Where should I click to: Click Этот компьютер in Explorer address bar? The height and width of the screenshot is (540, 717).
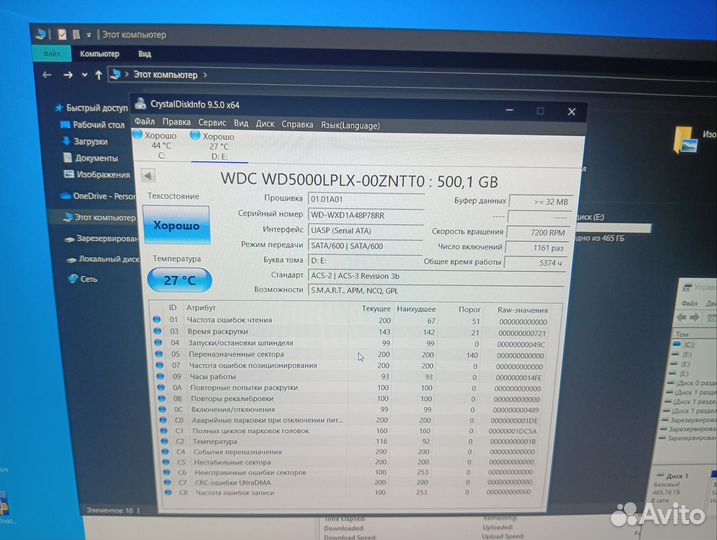[x=165, y=75]
